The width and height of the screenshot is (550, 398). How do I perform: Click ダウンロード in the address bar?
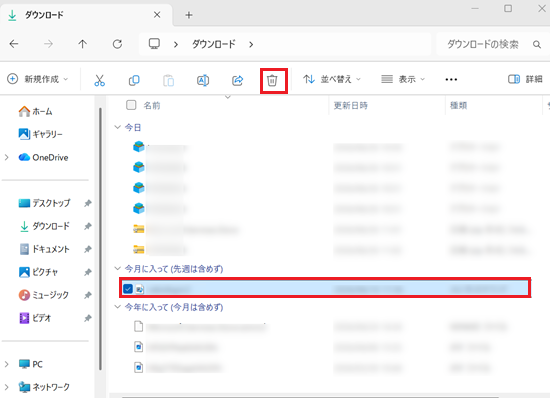tap(214, 44)
